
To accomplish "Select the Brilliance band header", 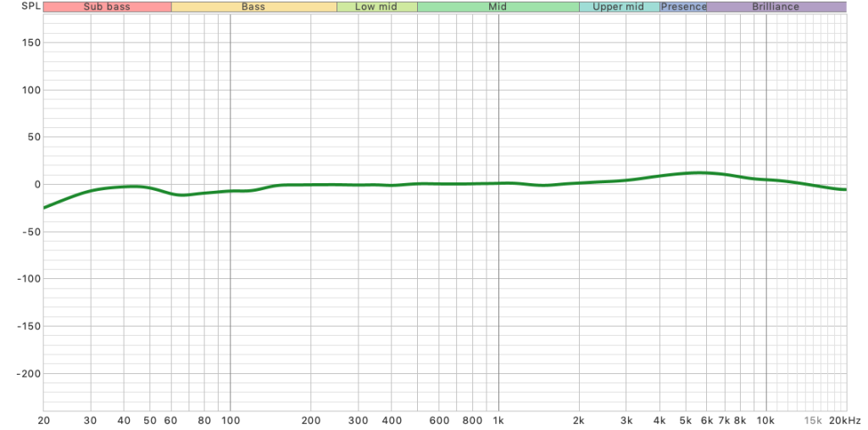I will [776, 7].
